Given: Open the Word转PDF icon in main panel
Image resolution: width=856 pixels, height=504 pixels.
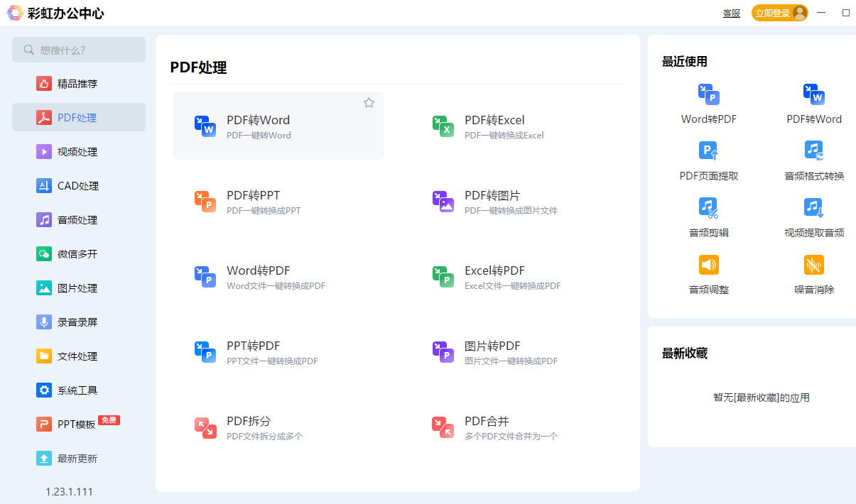Looking at the screenshot, I should (x=205, y=277).
